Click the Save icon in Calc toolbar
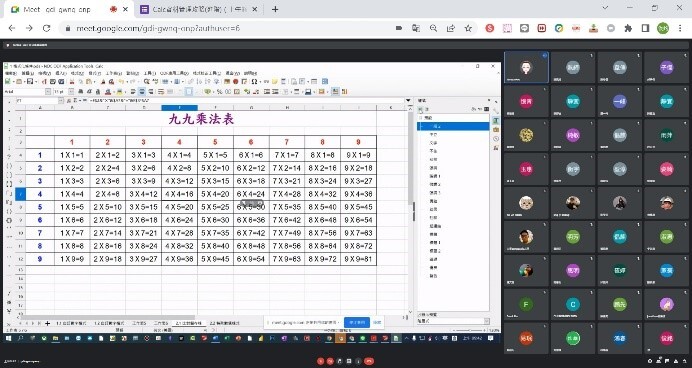Screen dimensions: 692x368 (x=30, y=82)
